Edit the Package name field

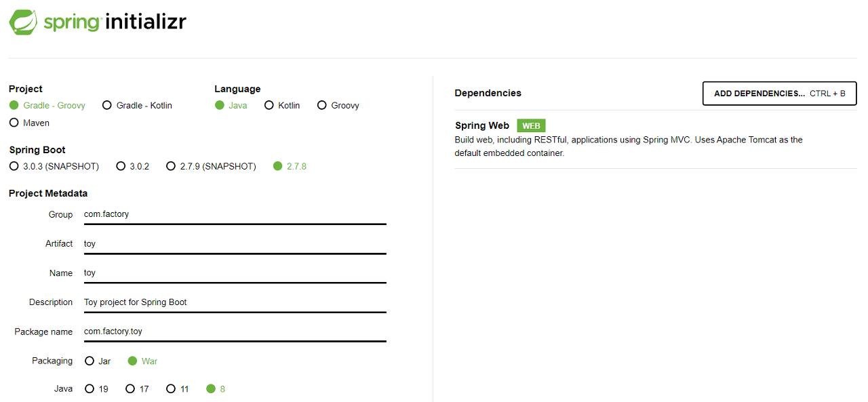pos(235,331)
